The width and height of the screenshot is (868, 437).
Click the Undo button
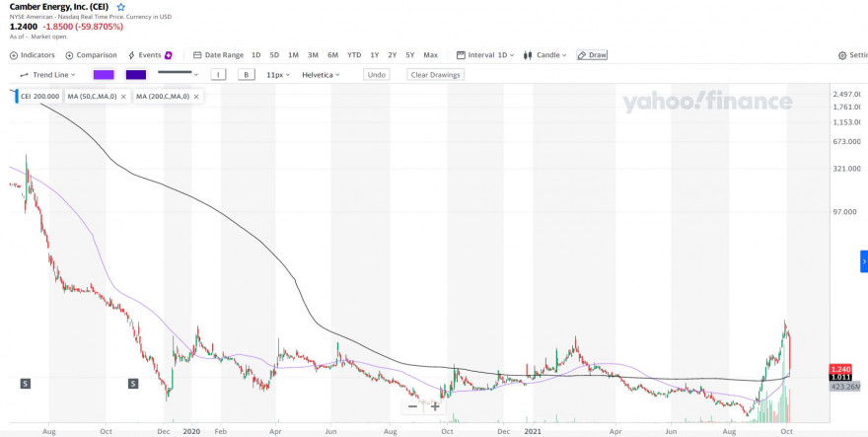(x=377, y=75)
